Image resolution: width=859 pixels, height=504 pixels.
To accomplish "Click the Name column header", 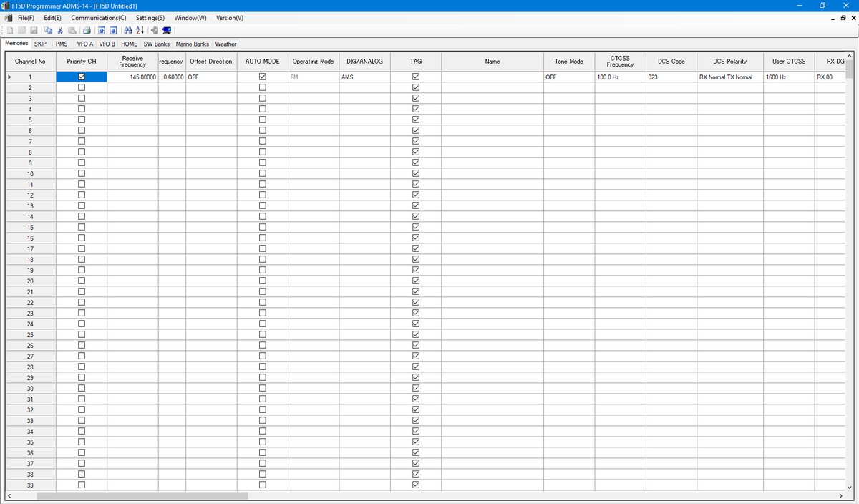I will (492, 62).
